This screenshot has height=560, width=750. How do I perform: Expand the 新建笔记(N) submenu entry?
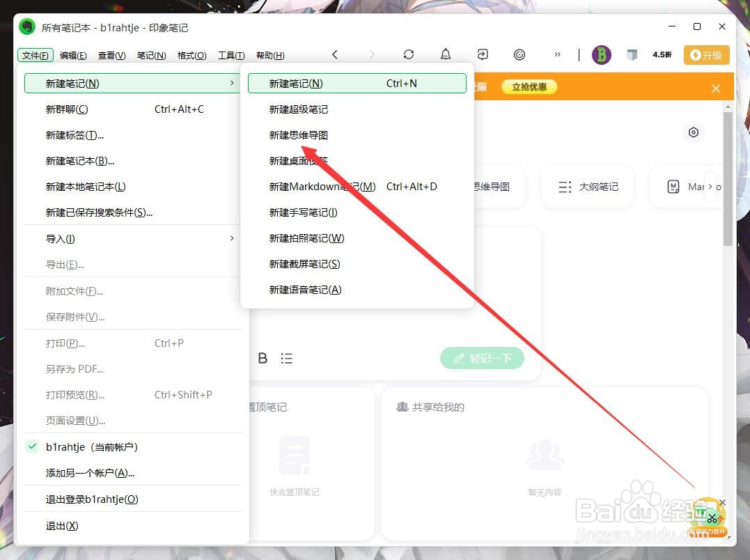point(132,83)
